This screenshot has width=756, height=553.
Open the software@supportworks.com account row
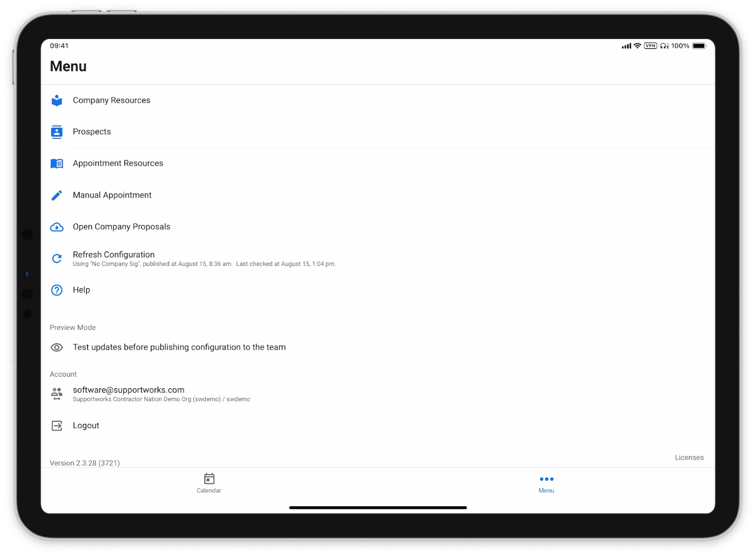378,394
